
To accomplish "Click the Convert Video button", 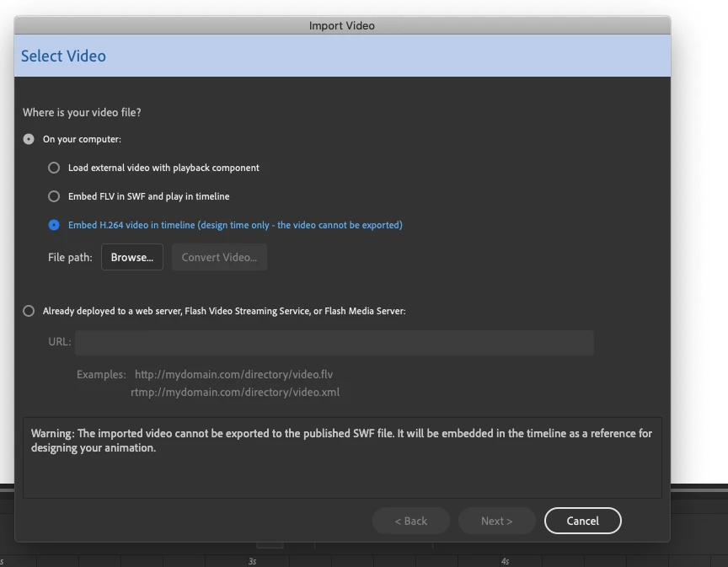I will (x=219, y=257).
